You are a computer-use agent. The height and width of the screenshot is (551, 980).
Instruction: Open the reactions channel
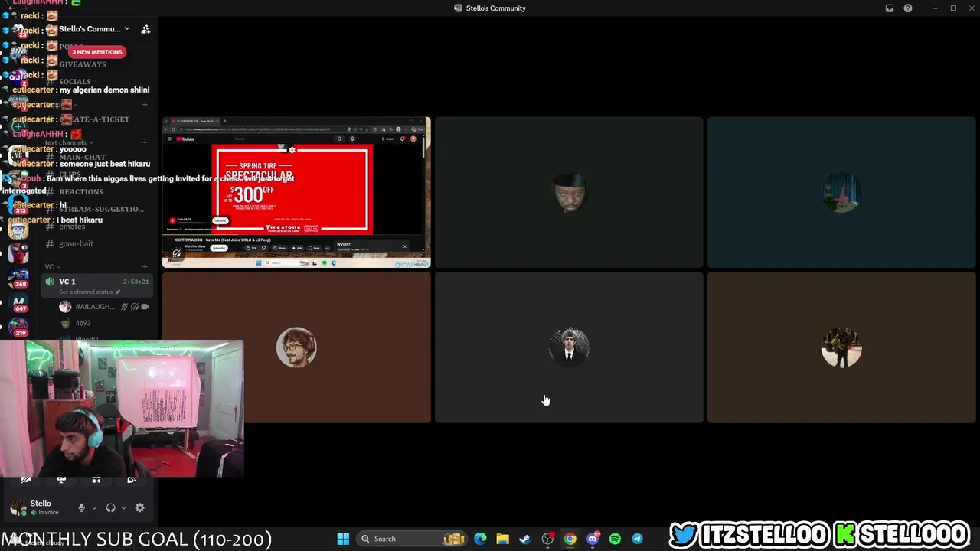(x=81, y=191)
